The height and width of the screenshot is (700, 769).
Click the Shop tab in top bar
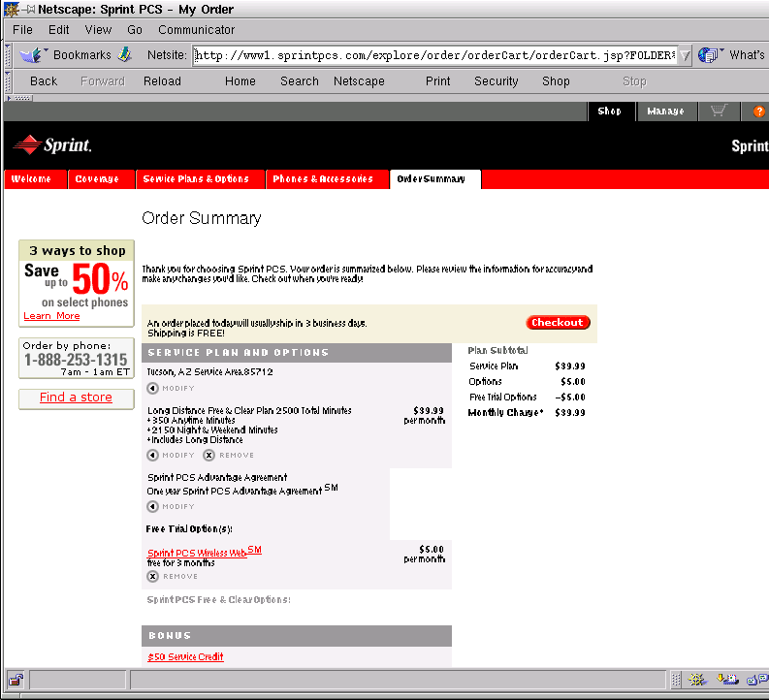coord(611,111)
